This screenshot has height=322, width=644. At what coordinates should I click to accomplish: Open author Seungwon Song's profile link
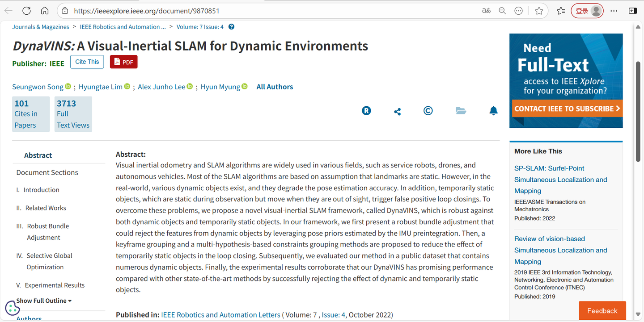pyautogui.click(x=38, y=87)
